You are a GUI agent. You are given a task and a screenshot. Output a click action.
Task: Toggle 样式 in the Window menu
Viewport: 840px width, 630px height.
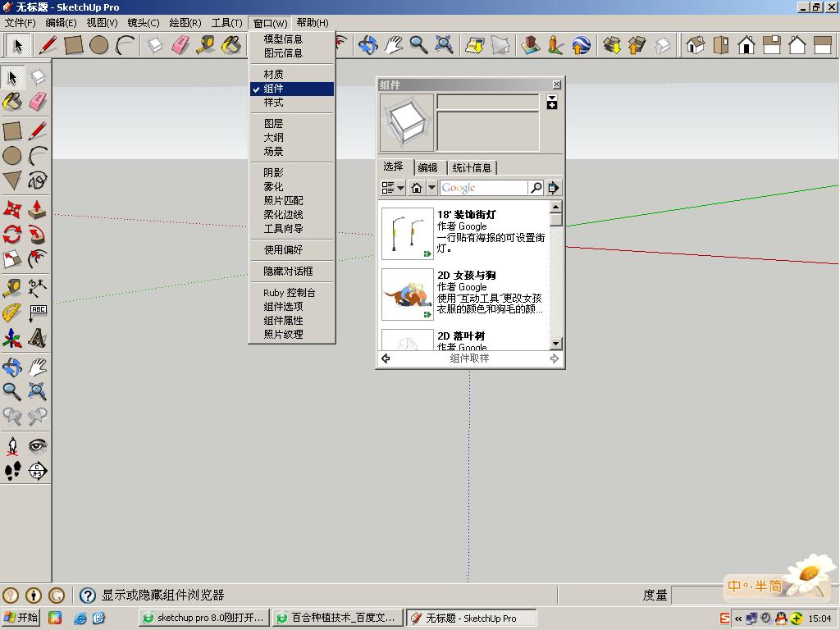point(292,103)
